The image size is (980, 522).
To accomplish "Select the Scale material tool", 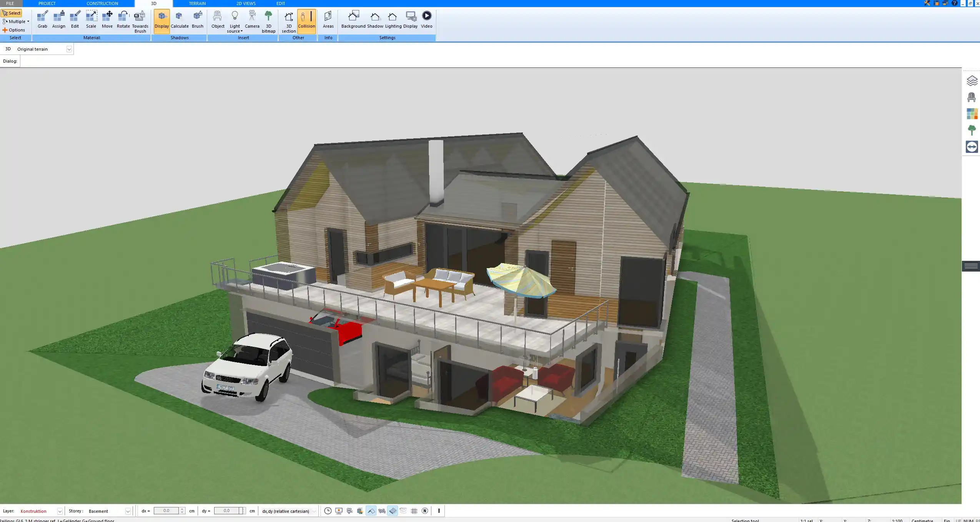I will pyautogui.click(x=91, y=19).
